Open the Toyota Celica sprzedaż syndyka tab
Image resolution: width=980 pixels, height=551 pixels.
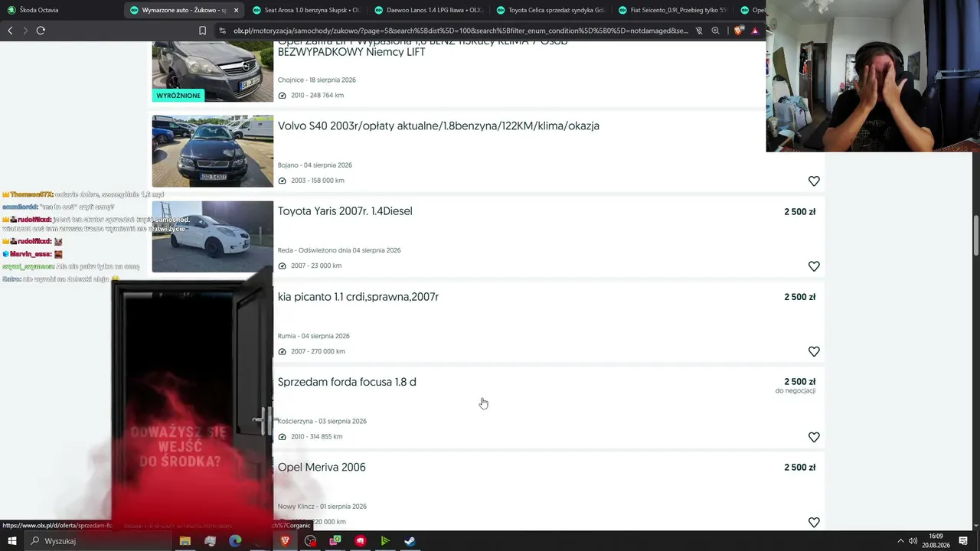pyautogui.click(x=550, y=10)
